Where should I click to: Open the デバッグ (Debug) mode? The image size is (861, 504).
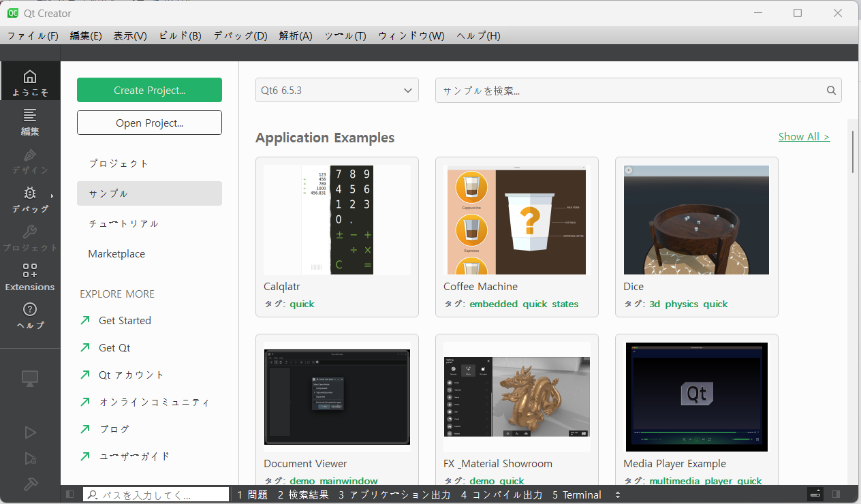(30, 198)
